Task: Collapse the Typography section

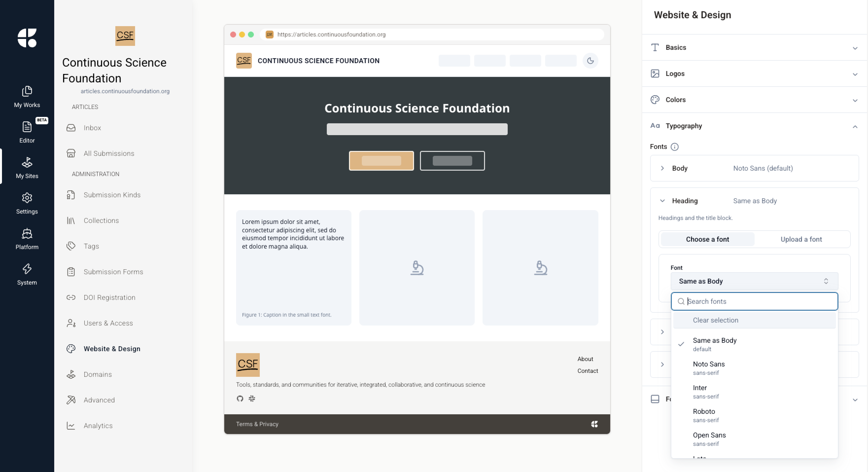Action: pos(754,126)
